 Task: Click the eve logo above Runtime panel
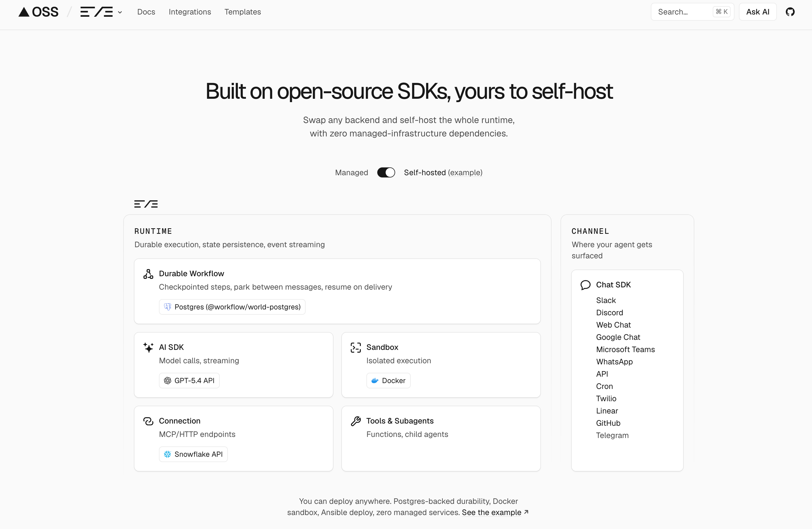[x=146, y=204]
